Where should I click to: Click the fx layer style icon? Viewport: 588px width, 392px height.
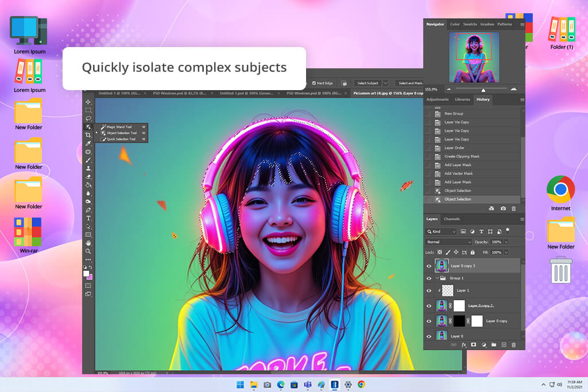[x=464, y=345]
